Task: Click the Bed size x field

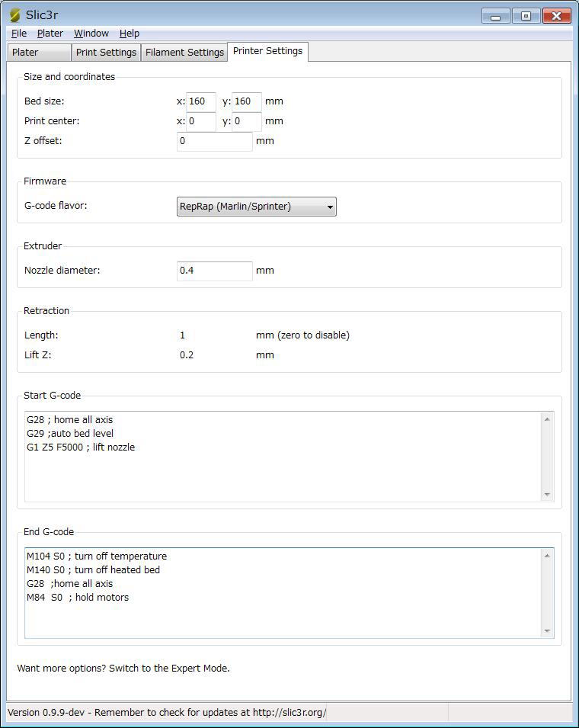Action: click(201, 101)
